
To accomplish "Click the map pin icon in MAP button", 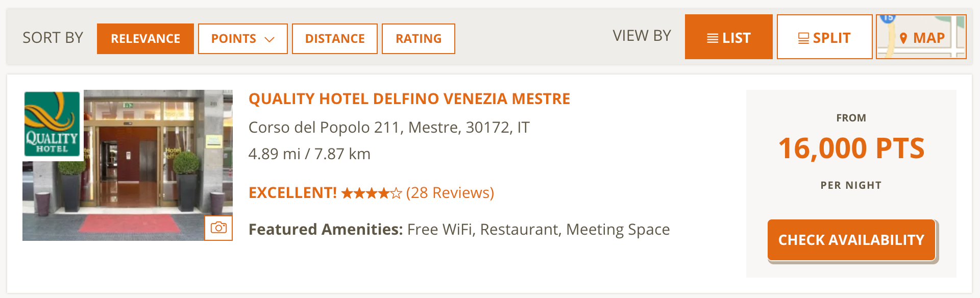I will click(x=903, y=38).
